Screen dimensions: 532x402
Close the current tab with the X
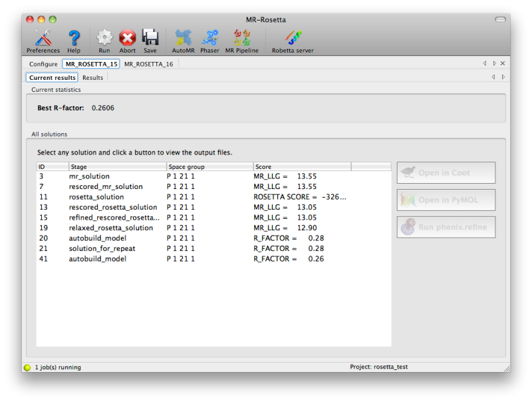click(502, 63)
